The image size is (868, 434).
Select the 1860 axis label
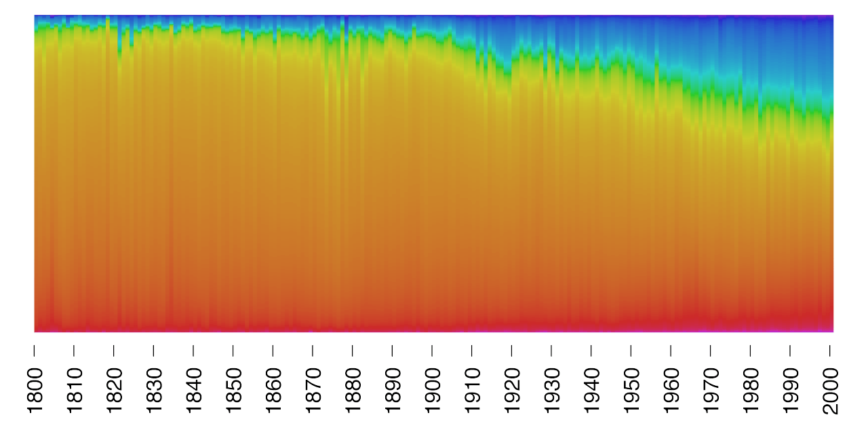pos(273,390)
